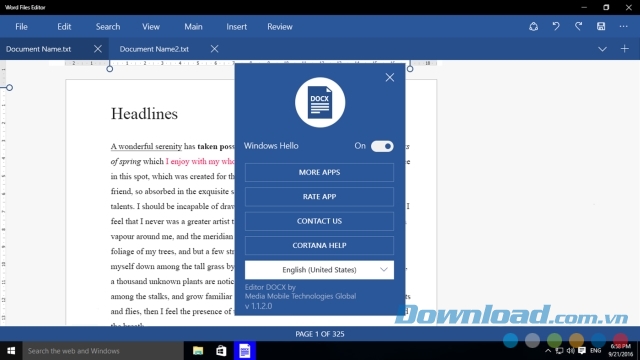Click the network icon in system tray

tap(560, 351)
